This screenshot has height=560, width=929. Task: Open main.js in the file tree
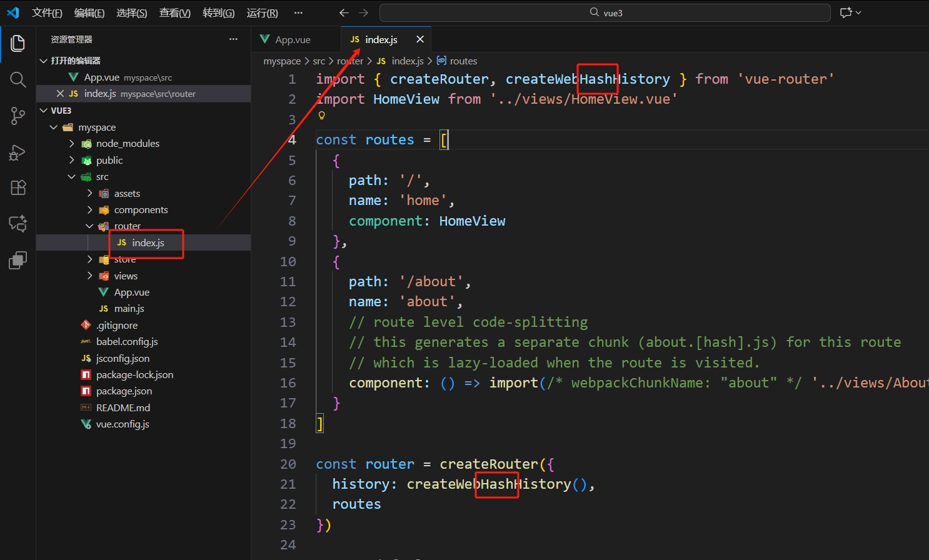(x=129, y=309)
